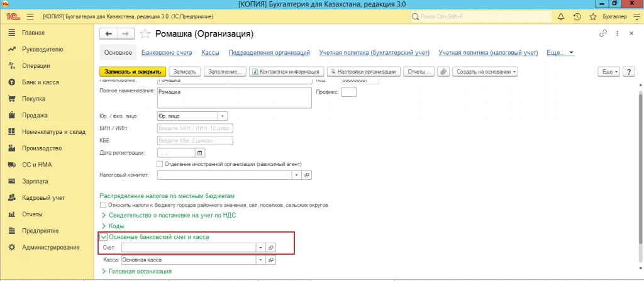Open Юр. / физ. лицо dropdown

point(223,116)
